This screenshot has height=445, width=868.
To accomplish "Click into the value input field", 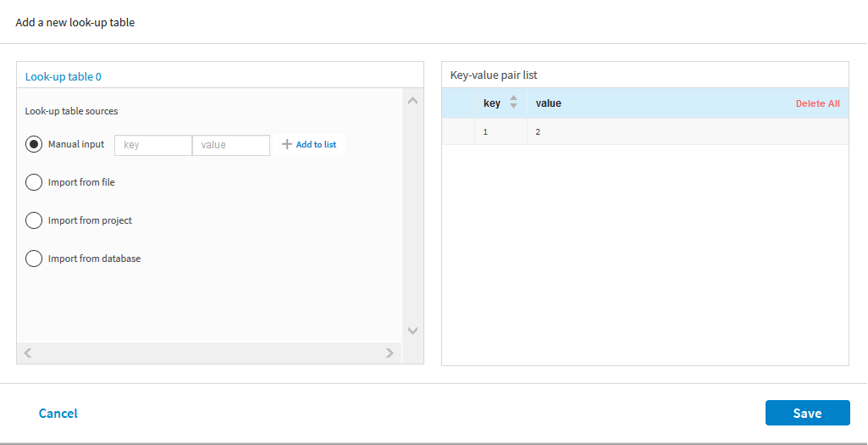I will (x=231, y=145).
